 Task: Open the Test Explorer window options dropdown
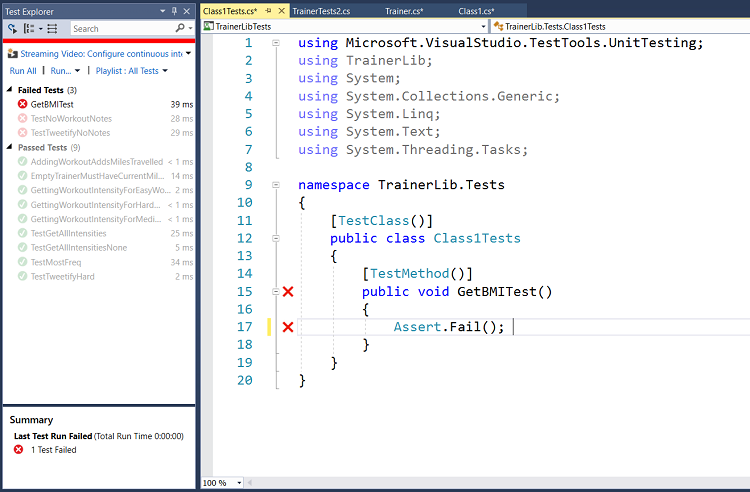[x=163, y=11]
